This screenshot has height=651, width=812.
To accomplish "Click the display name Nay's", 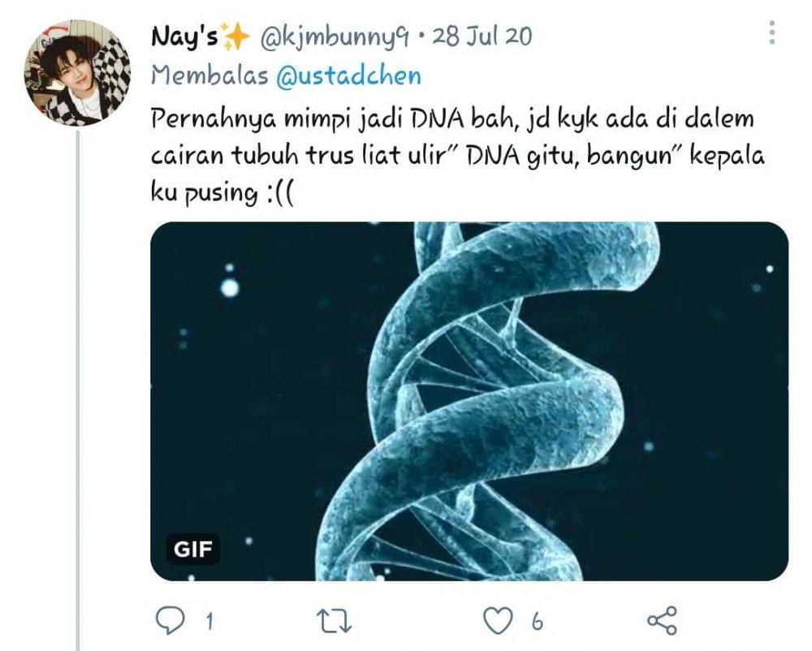I will click(184, 37).
